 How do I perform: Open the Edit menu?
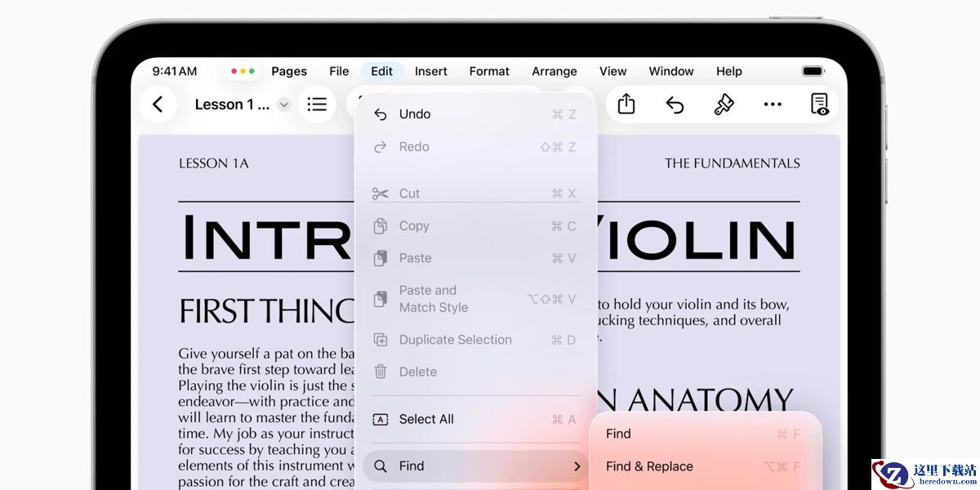(381, 71)
